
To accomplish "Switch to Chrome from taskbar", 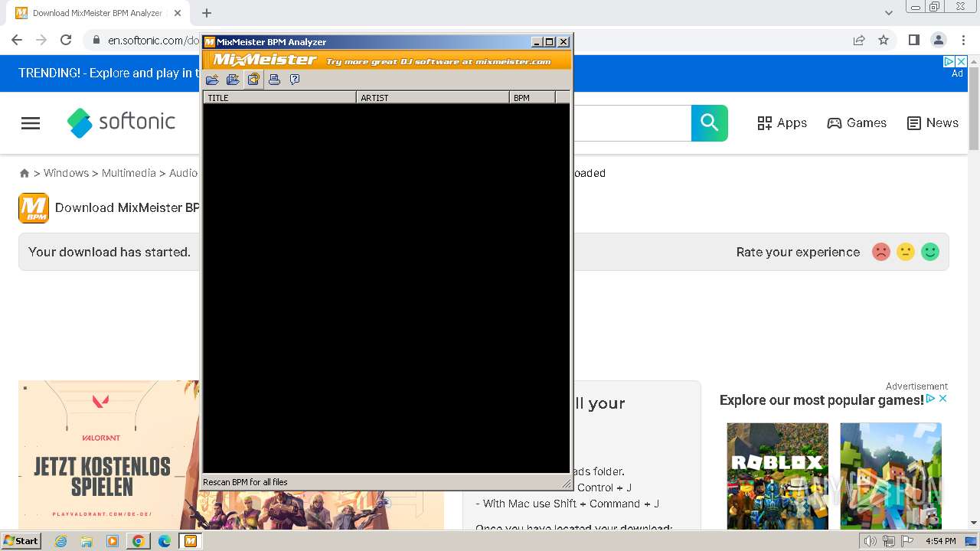I will click(139, 541).
